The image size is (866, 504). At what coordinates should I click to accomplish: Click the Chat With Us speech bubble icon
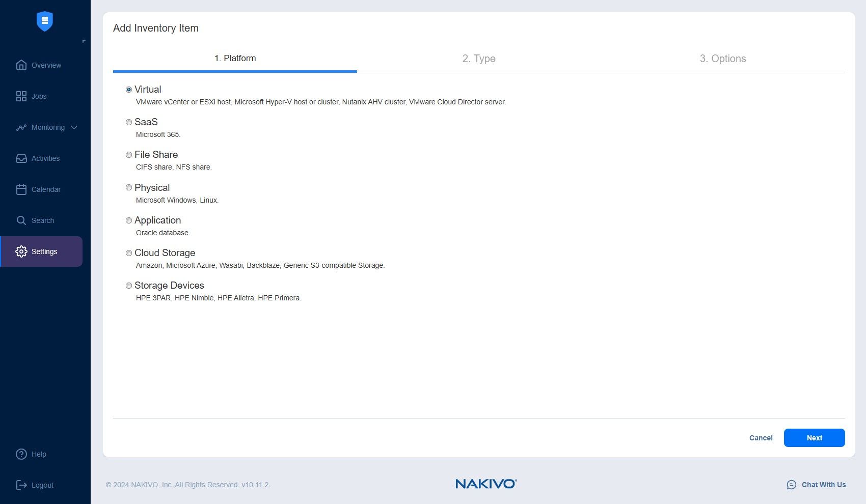tap(791, 485)
